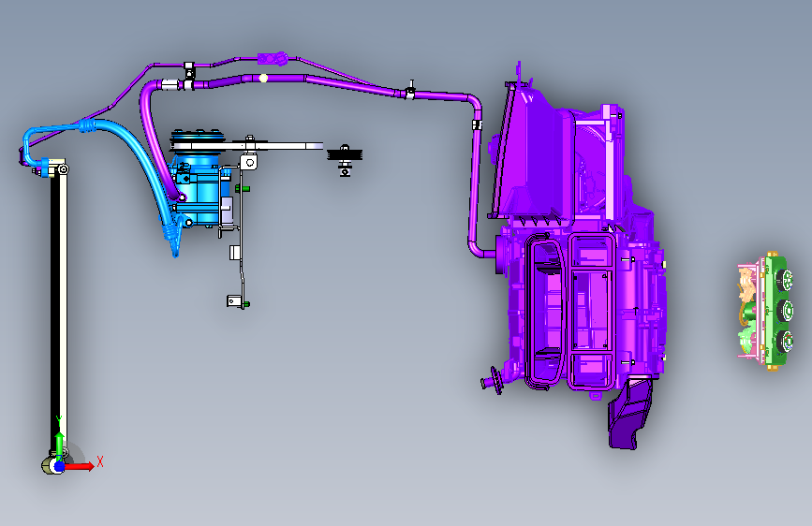This screenshot has height=526, width=812.
Task: Click the yellow dot on the purple pipe
Action: click(x=263, y=79)
